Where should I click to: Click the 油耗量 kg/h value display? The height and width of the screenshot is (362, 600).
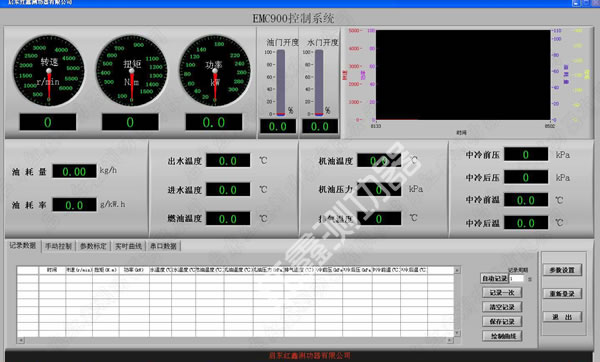(x=74, y=171)
